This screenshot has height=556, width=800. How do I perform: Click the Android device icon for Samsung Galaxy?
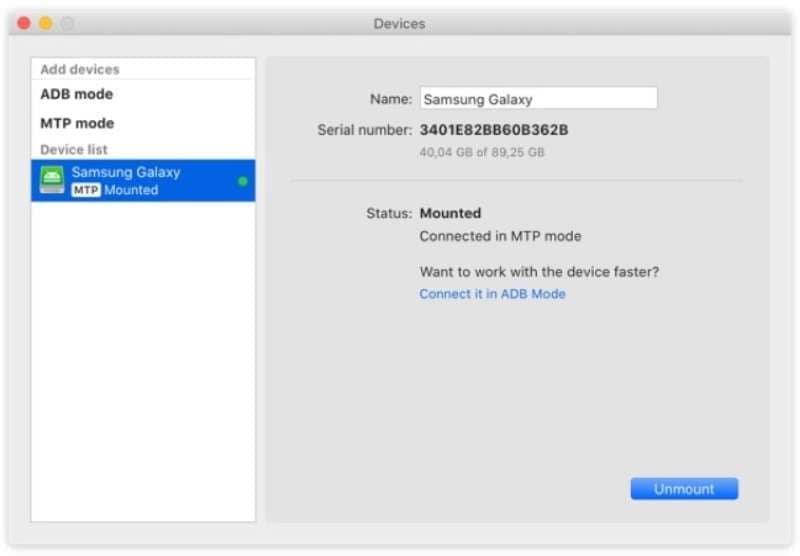(x=52, y=180)
